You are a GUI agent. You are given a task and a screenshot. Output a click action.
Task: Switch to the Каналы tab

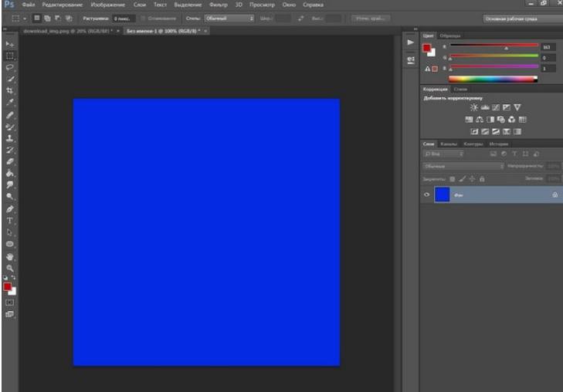coord(449,144)
